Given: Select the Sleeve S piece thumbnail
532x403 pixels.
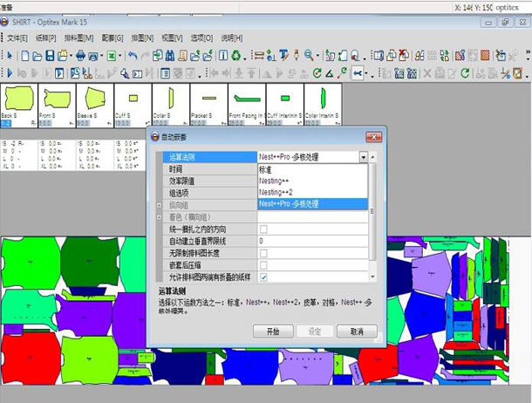Looking at the screenshot, I should (95, 106).
